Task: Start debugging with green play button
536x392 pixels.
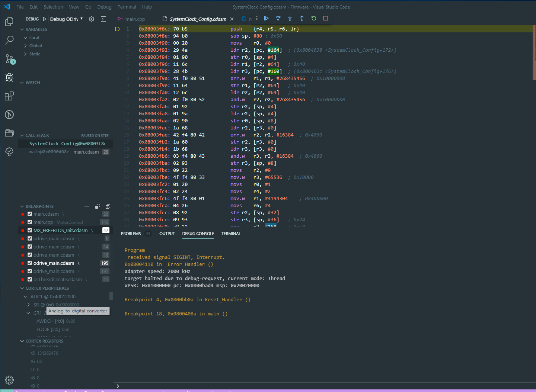Action: click(45, 19)
